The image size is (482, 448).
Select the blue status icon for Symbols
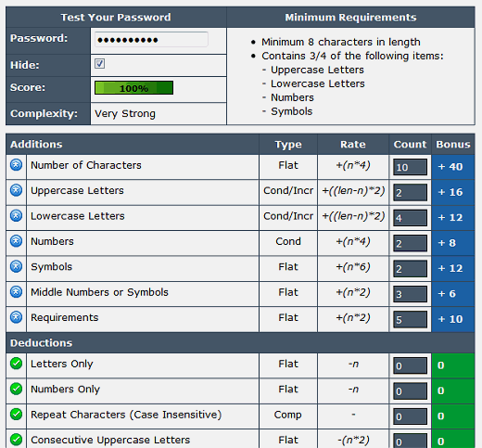click(16, 266)
